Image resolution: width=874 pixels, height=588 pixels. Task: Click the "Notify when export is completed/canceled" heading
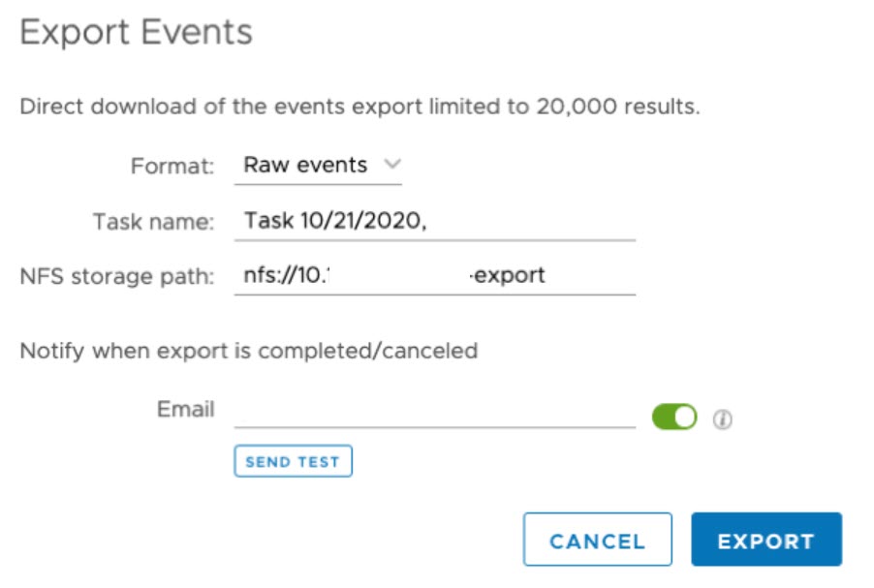click(248, 351)
